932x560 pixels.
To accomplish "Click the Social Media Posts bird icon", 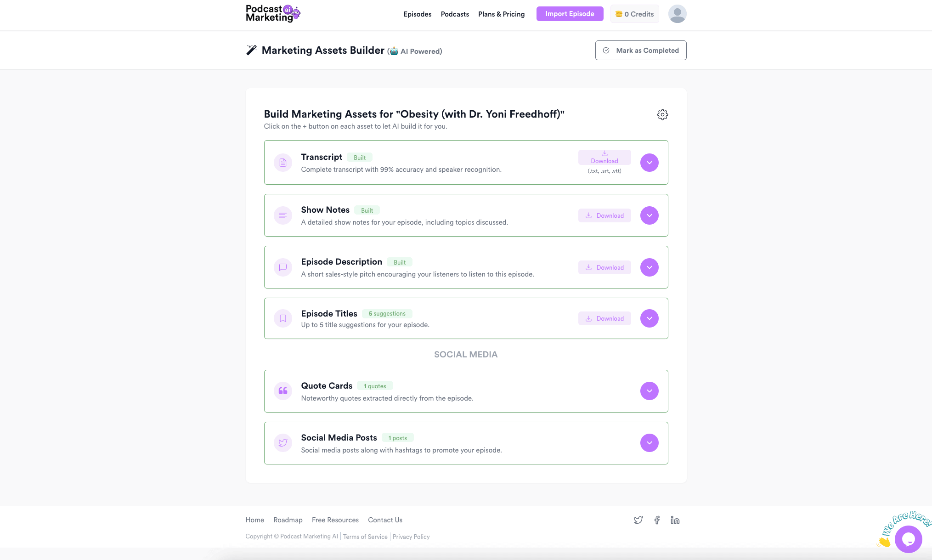I will pyautogui.click(x=282, y=442).
